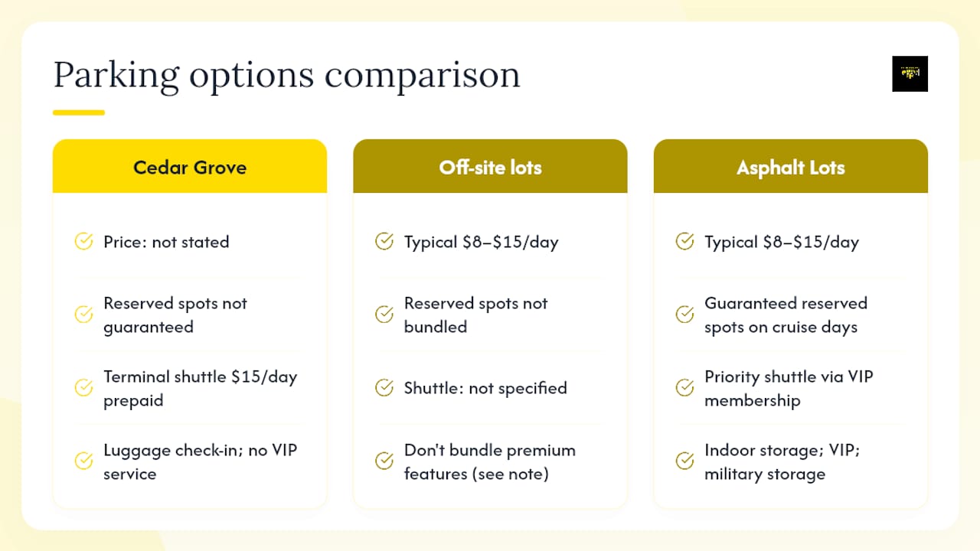The image size is (980, 551).
Task: Click 'Don't bundle premium features (see note)' text
Action: click(490, 461)
